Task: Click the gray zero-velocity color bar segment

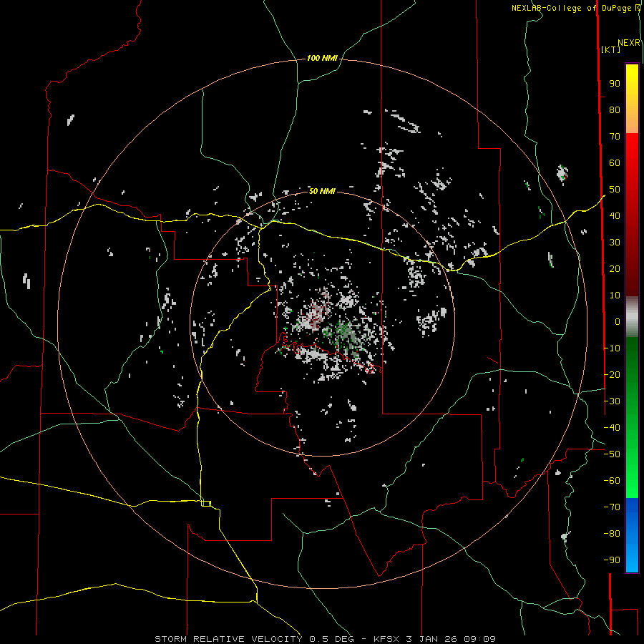Action: pyautogui.click(x=632, y=317)
